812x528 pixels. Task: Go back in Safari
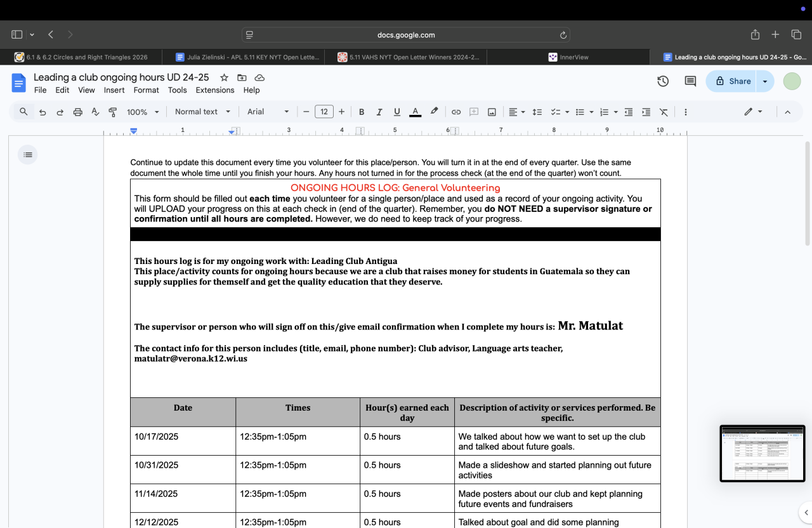point(51,34)
